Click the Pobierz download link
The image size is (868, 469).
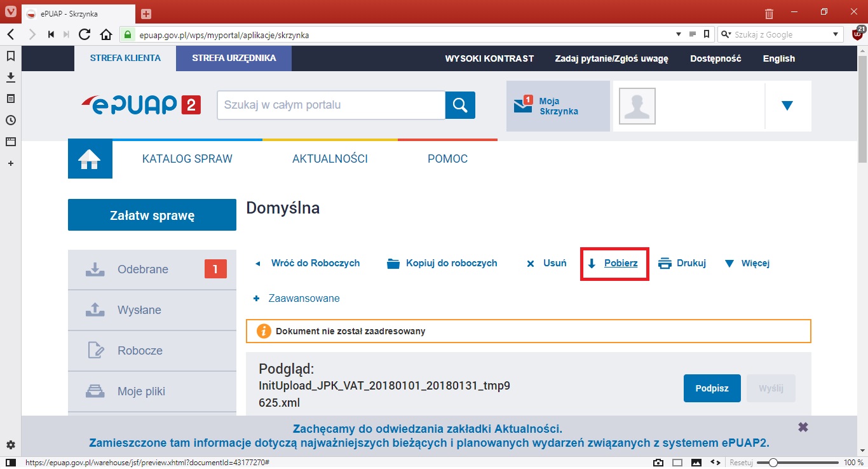[x=620, y=263]
